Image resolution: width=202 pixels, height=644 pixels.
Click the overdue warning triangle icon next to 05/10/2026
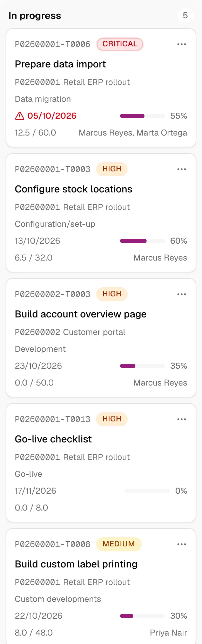20,116
